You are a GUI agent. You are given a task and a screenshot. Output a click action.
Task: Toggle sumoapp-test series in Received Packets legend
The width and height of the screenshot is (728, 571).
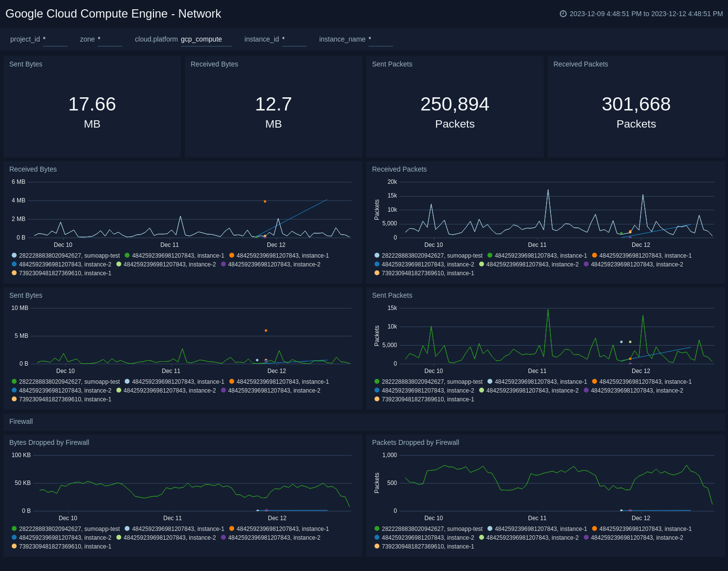coord(428,256)
